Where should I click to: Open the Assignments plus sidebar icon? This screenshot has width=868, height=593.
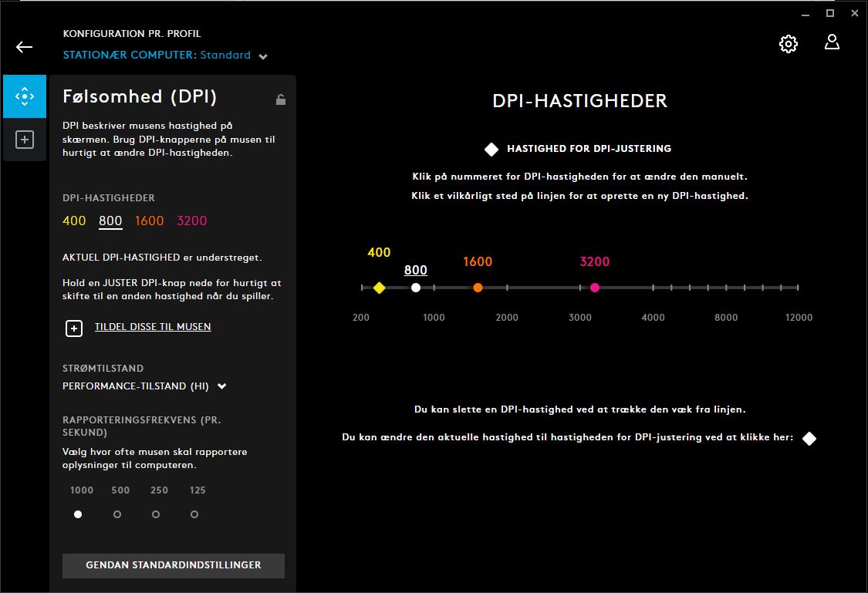pos(25,140)
